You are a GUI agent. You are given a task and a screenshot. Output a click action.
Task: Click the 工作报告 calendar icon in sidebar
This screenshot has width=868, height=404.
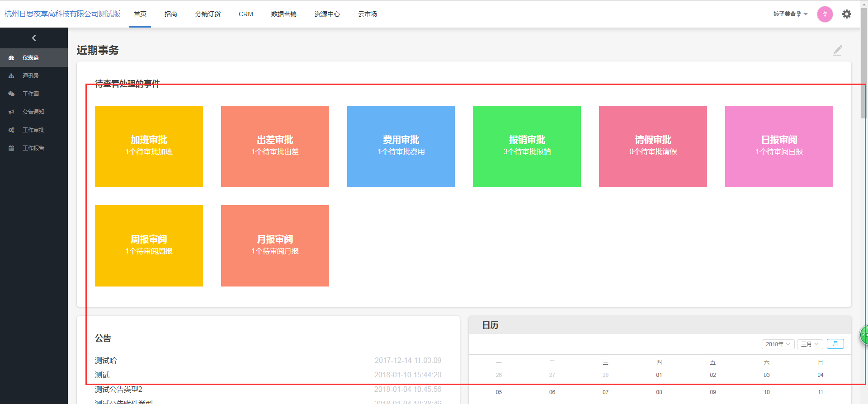coord(11,148)
